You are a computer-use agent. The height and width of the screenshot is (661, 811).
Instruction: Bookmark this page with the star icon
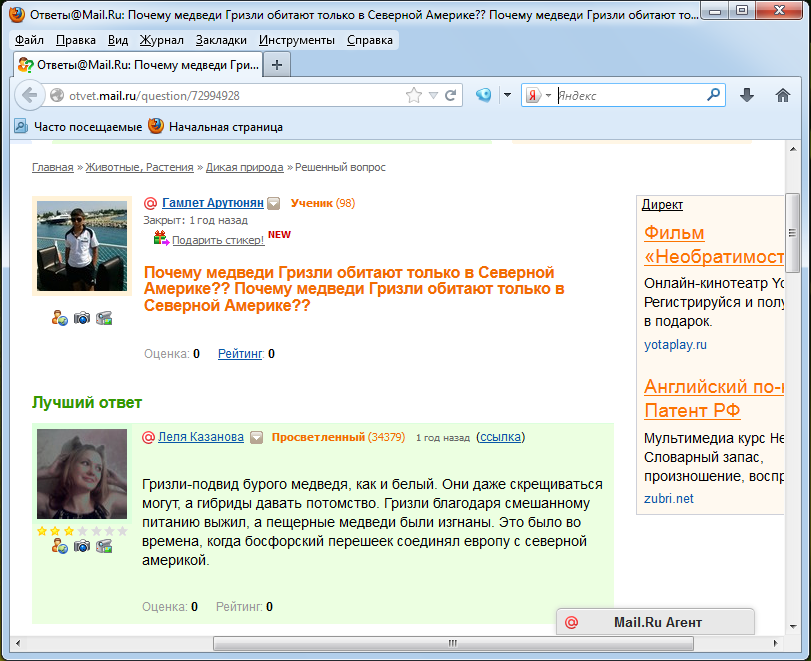tap(413, 96)
